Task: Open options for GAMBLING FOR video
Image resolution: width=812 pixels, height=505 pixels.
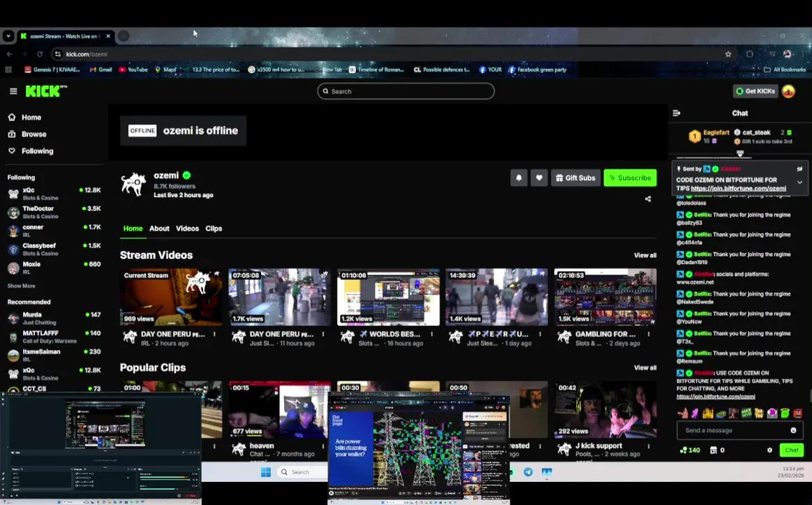Action: click(x=648, y=335)
